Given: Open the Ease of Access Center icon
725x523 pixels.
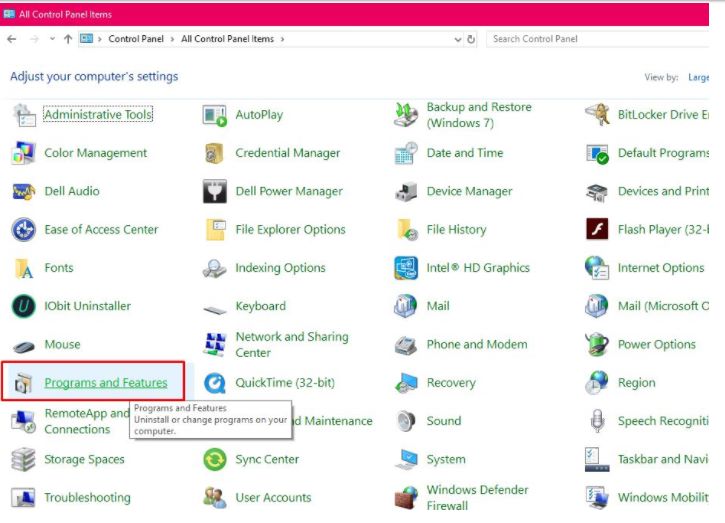Looking at the screenshot, I should click(x=24, y=230).
